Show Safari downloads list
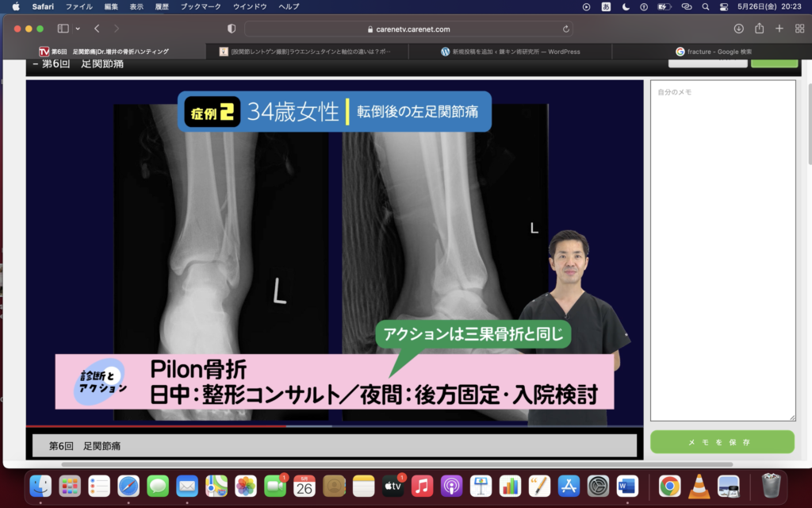This screenshot has height=508, width=812. pos(739,29)
